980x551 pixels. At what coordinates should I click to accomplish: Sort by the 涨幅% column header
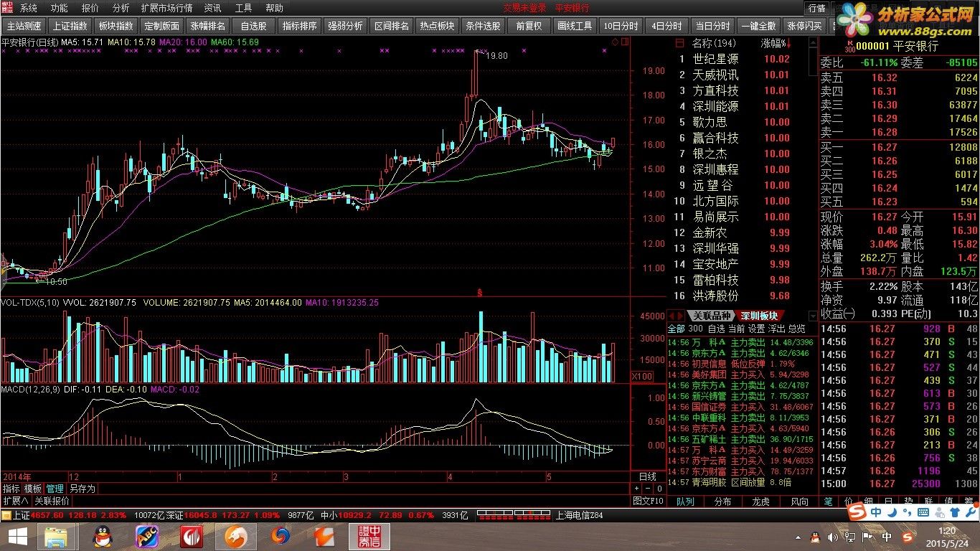coord(775,43)
